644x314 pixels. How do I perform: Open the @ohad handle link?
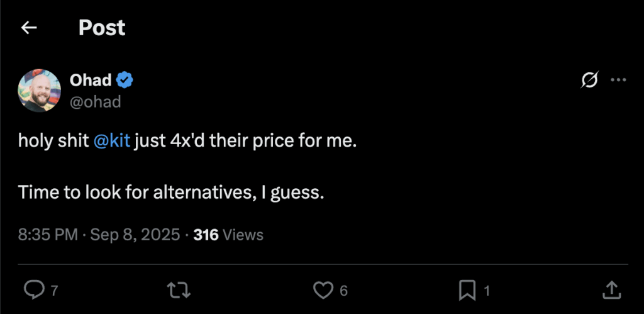click(x=95, y=102)
